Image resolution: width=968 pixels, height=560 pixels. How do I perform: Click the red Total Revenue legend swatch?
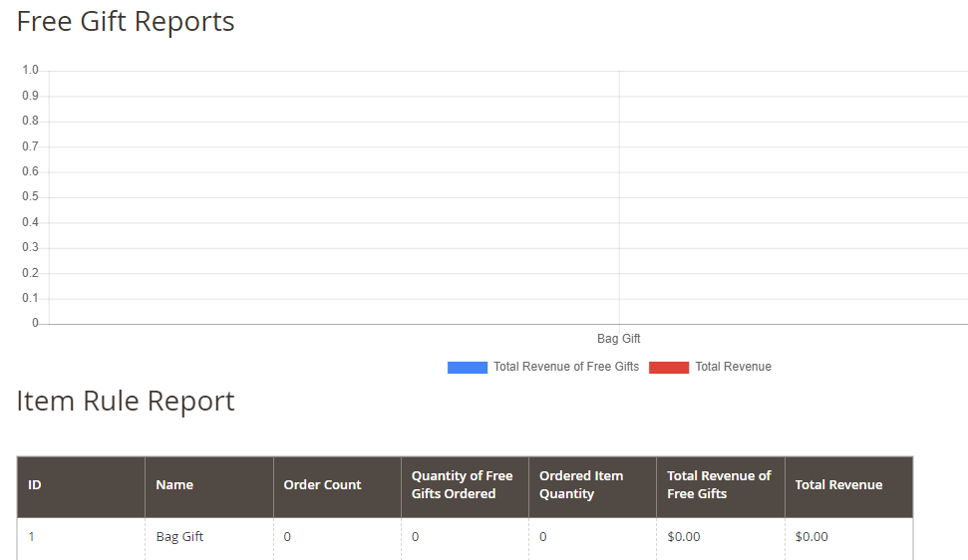tap(669, 367)
